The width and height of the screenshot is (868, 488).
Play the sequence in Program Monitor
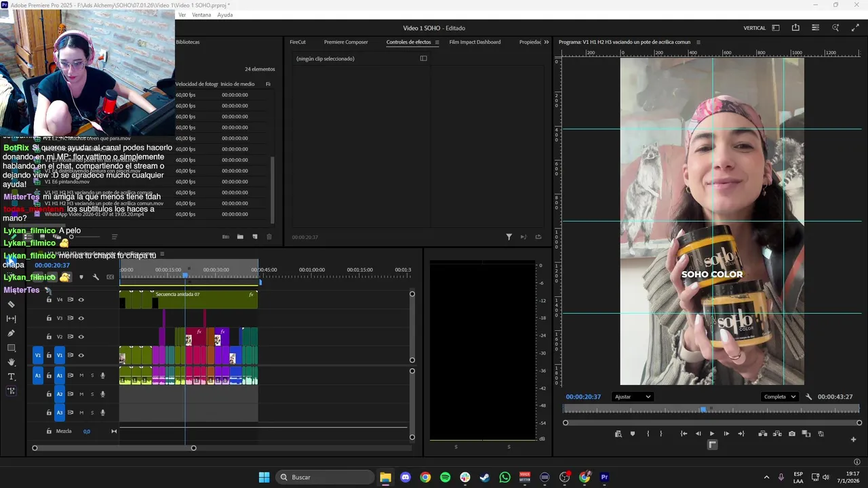(712, 434)
